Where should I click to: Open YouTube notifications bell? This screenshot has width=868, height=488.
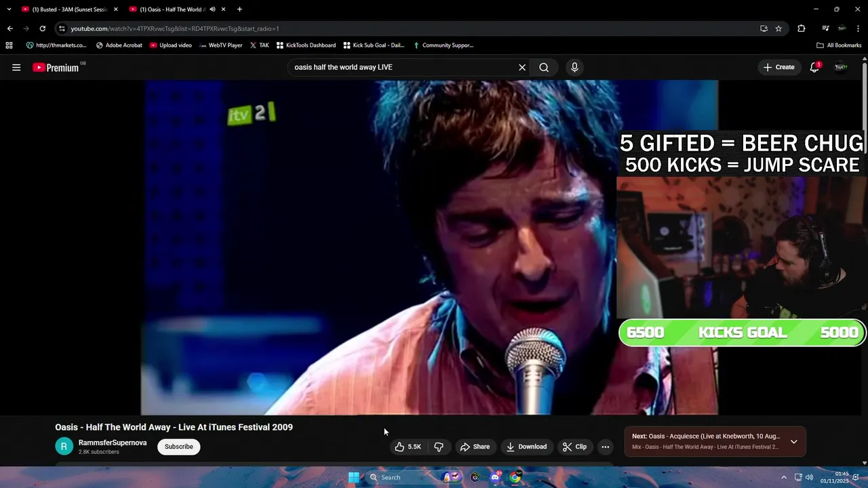(814, 67)
